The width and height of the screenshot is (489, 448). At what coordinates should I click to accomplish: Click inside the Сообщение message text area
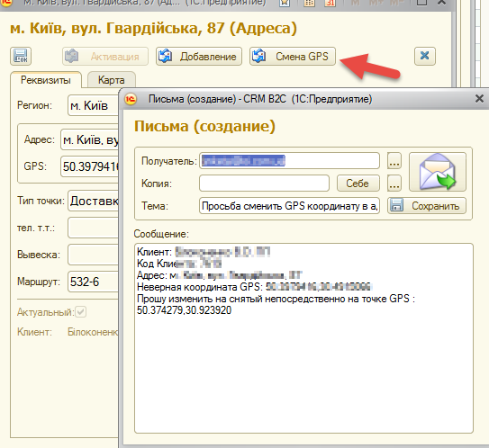tap(303, 338)
